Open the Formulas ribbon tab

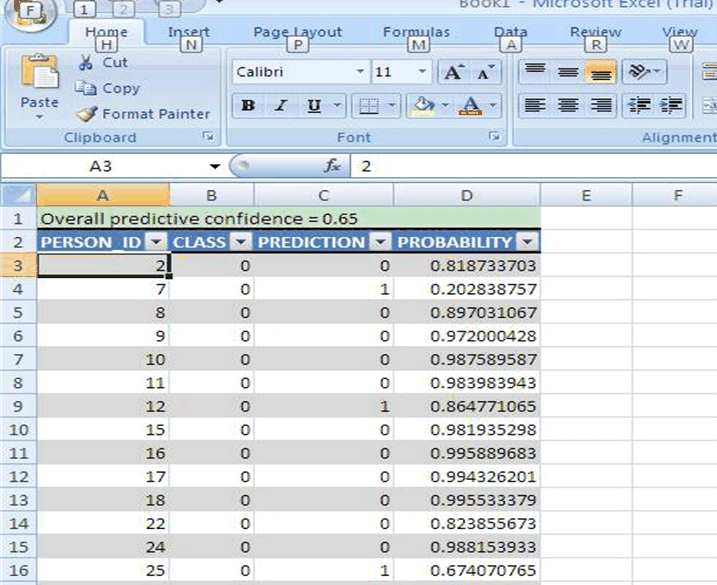[x=416, y=32]
